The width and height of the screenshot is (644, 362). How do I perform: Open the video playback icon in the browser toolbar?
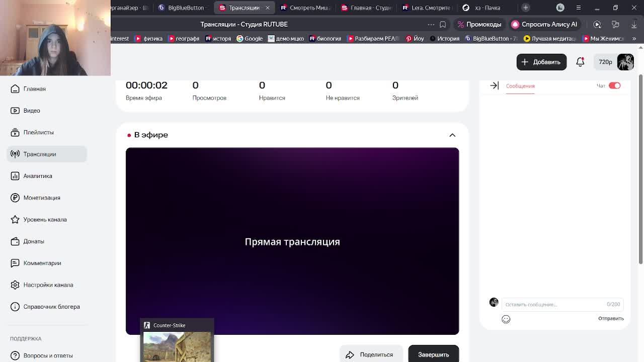597,24
